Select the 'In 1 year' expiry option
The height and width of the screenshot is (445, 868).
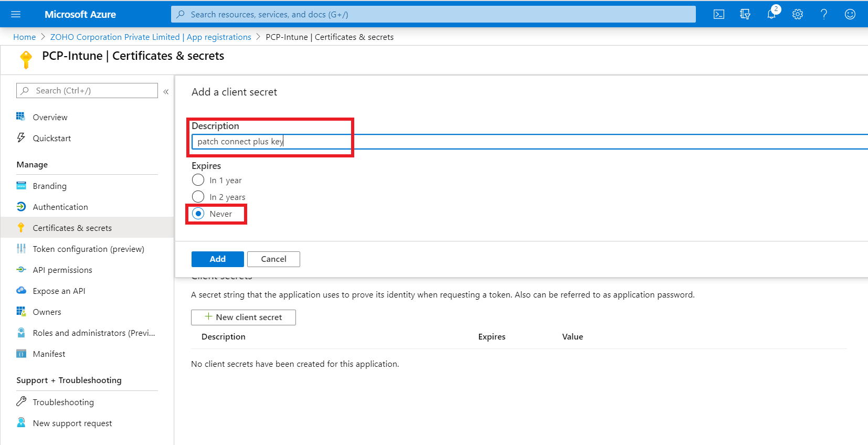click(198, 180)
